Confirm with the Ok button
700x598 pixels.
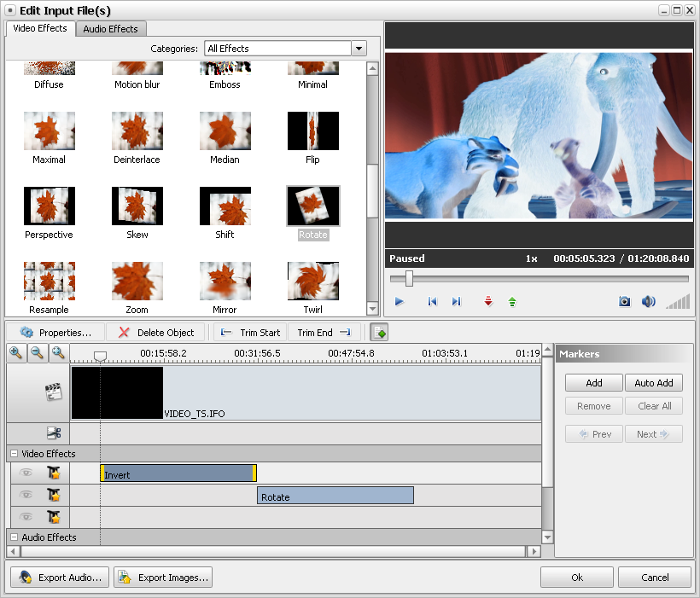click(577, 578)
